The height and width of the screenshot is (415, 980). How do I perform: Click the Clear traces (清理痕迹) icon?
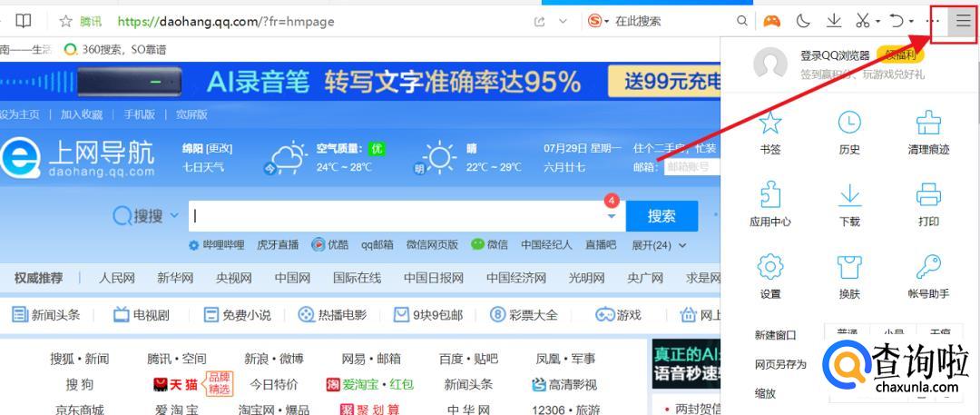[x=928, y=123]
